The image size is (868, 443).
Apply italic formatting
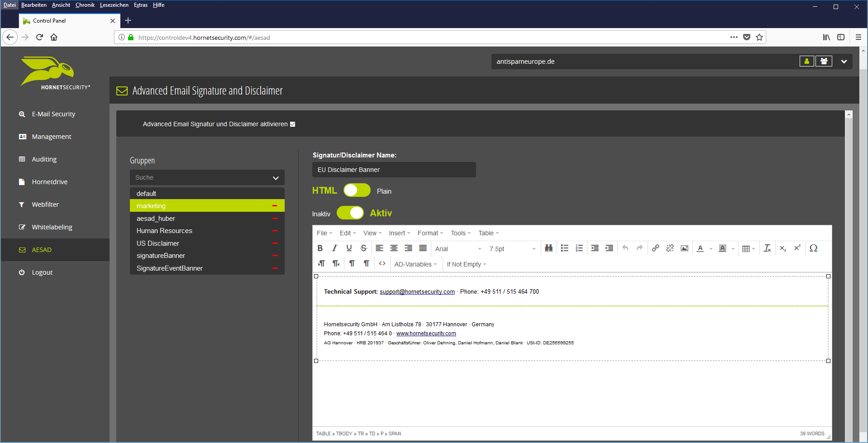[x=334, y=248]
